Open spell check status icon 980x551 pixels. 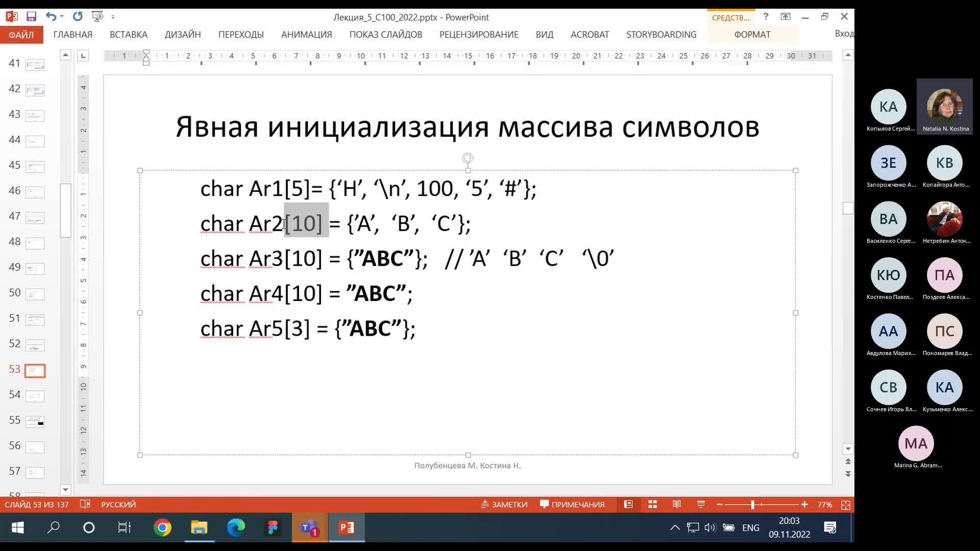(85, 504)
